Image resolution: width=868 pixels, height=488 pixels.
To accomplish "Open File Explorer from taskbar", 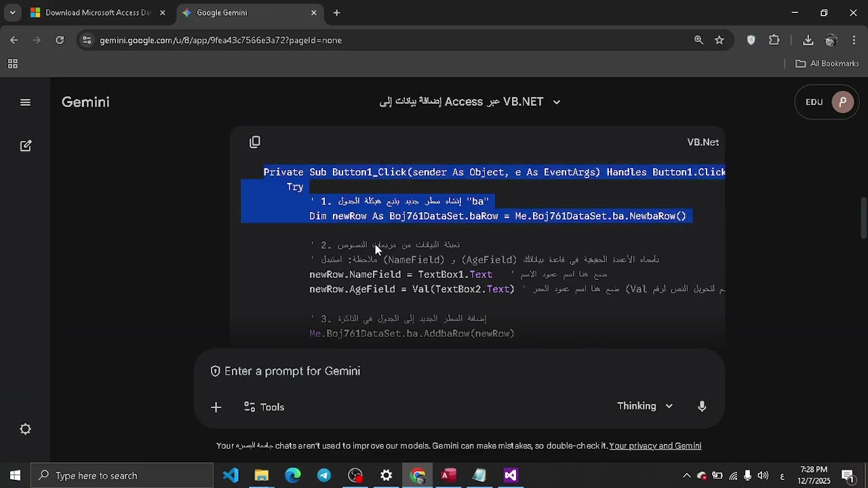I will 262,476.
